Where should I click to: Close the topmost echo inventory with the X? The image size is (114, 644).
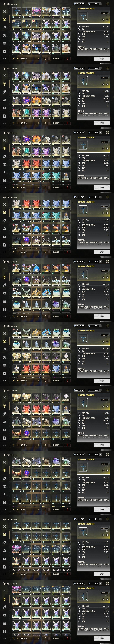(107, 4)
